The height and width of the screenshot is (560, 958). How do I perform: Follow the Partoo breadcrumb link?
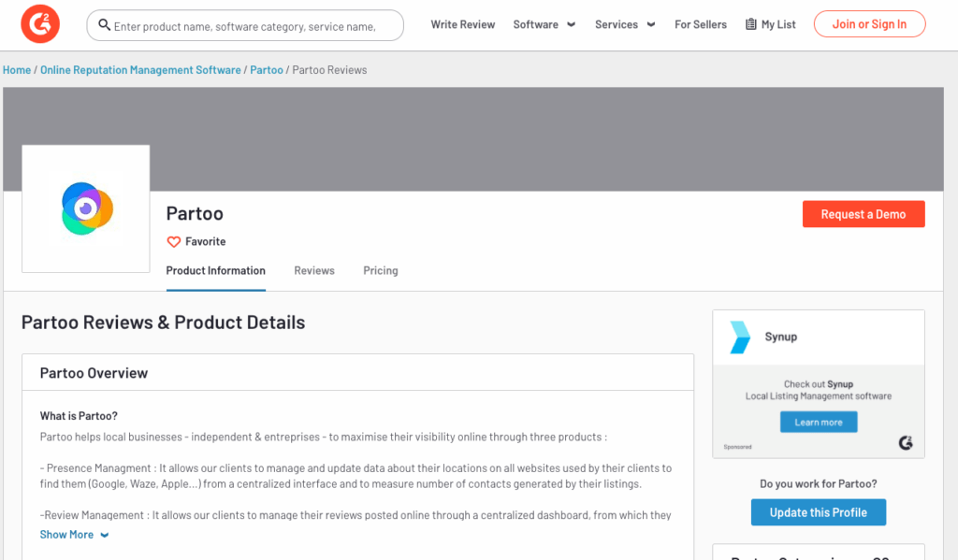point(267,70)
